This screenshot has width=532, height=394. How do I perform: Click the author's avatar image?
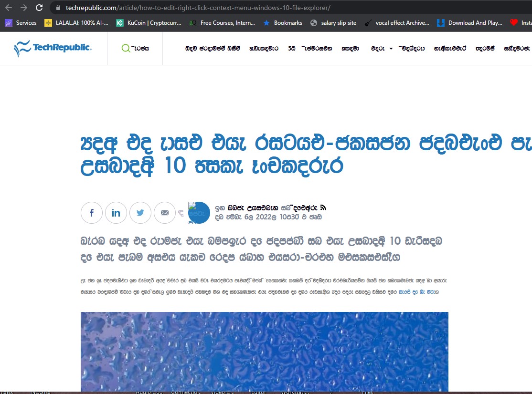199,213
